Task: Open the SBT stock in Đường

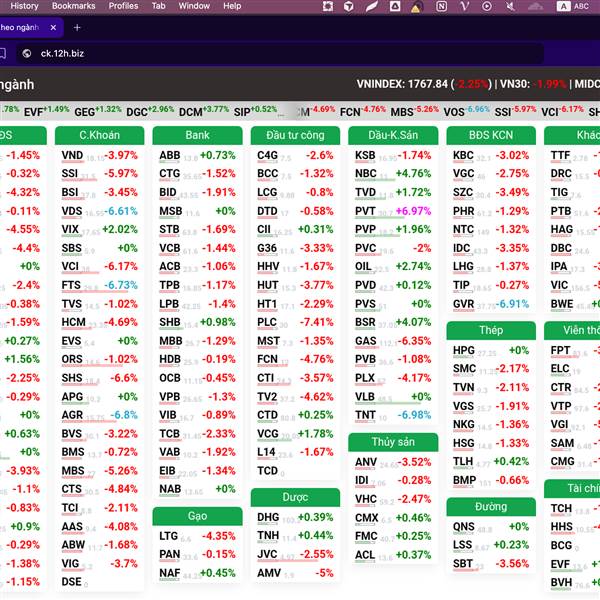Action: coord(491,564)
